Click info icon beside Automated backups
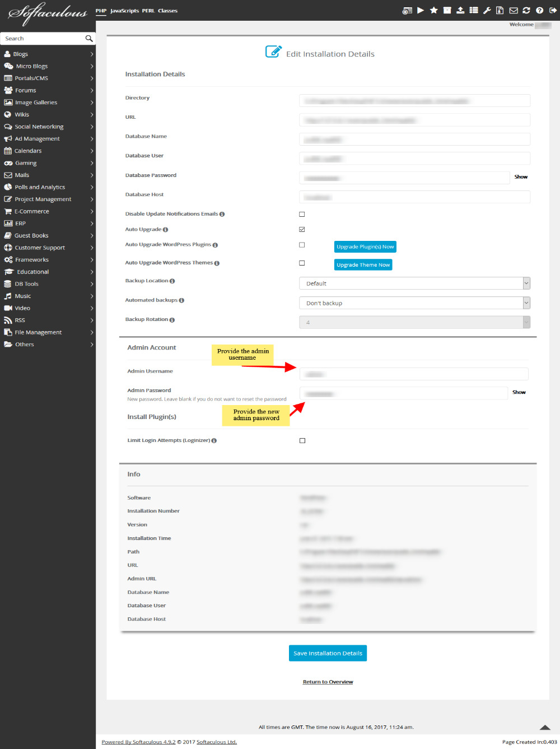Viewport: 560px width, 749px height. pyautogui.click(x=181, y=301)
